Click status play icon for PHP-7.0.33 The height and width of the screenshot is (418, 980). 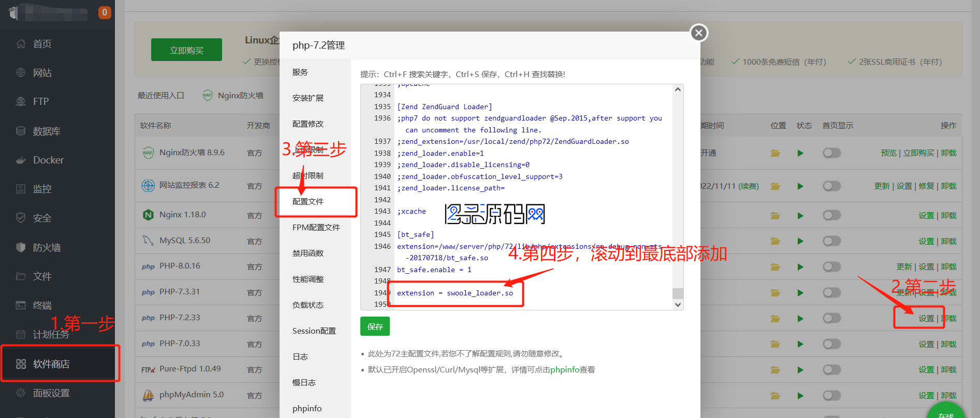click(x=800, y=344)
